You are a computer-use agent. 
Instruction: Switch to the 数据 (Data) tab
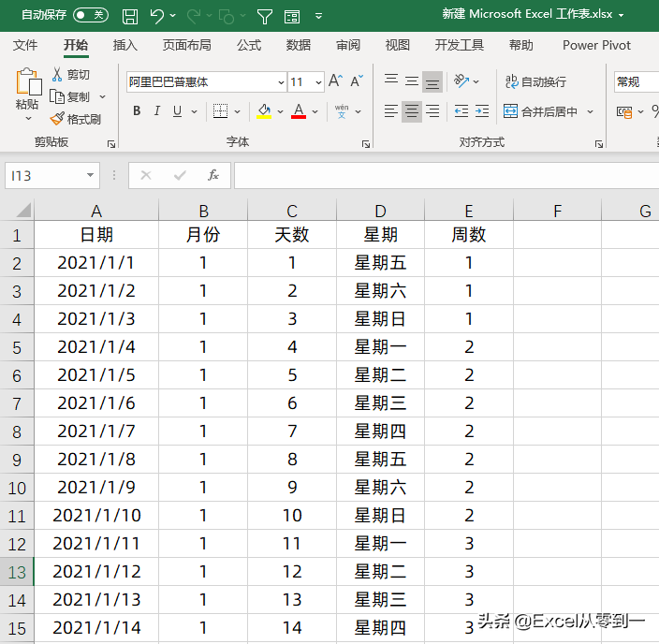pyautogui.click(x=299, y=45)
